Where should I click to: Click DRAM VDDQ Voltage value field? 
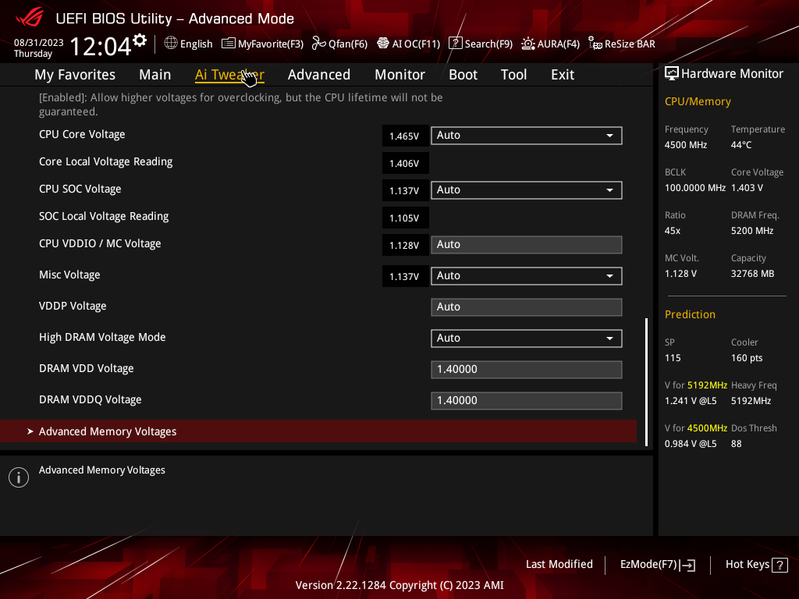(x=526, y=400)
